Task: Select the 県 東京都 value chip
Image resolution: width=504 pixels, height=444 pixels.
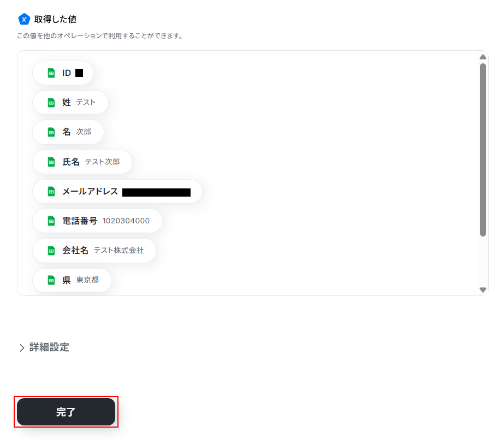Action: 72,280
